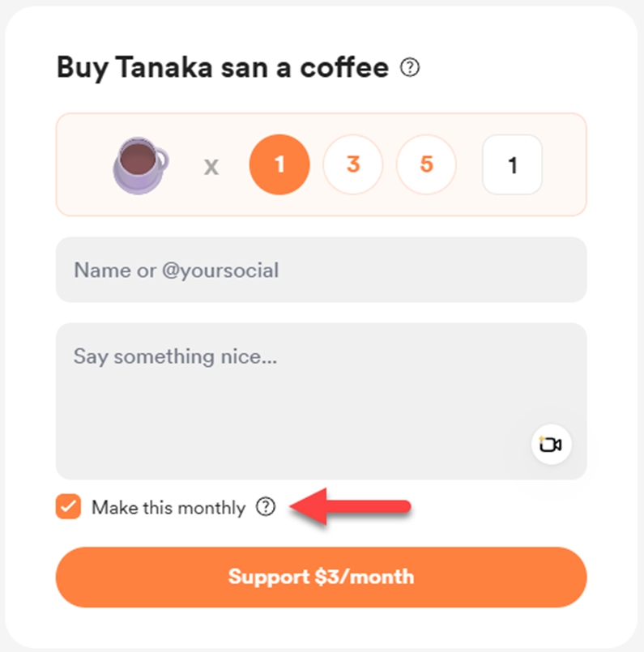The width and height of the screenshot is (644, 652).
Task: Click the Name or @yoursocial field
Action: click(321, 270)
